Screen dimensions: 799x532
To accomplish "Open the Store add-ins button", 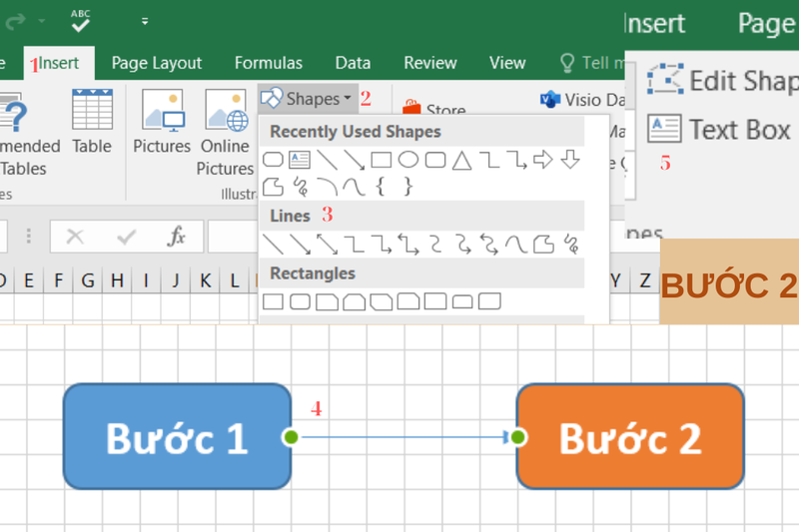I will tap(434, 108).
